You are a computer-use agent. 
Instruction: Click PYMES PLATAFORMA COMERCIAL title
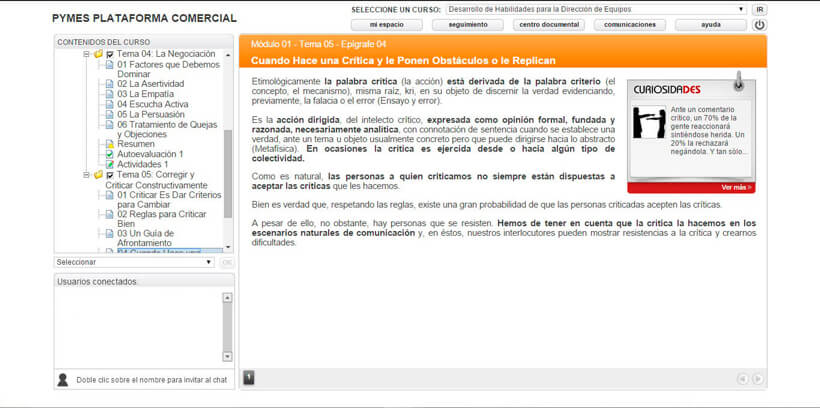coord(144,18)
